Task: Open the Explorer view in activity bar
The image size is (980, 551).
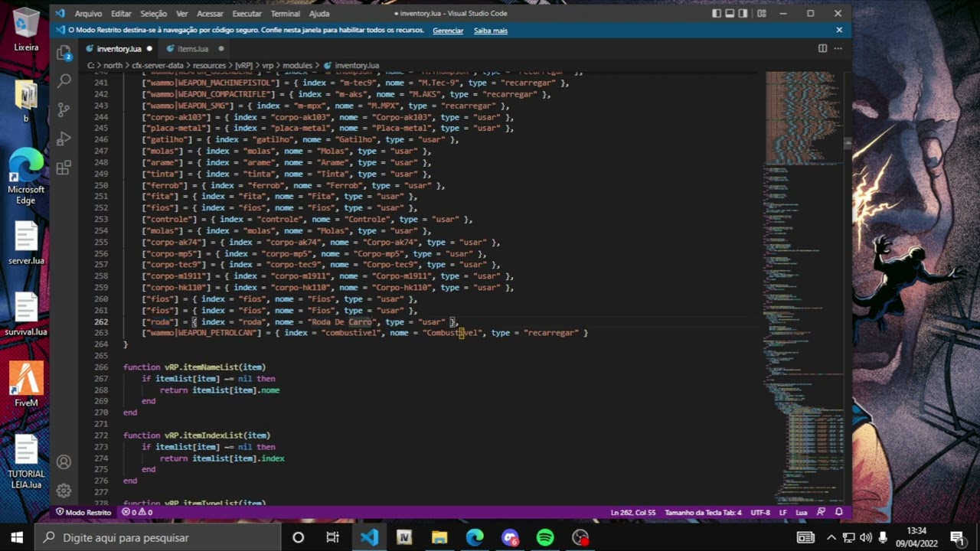Action: tap(64, 52)
